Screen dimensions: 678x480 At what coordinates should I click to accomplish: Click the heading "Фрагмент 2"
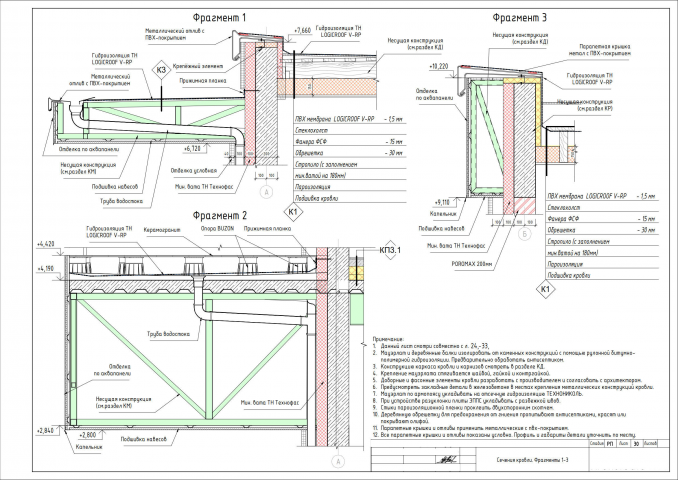220,215
